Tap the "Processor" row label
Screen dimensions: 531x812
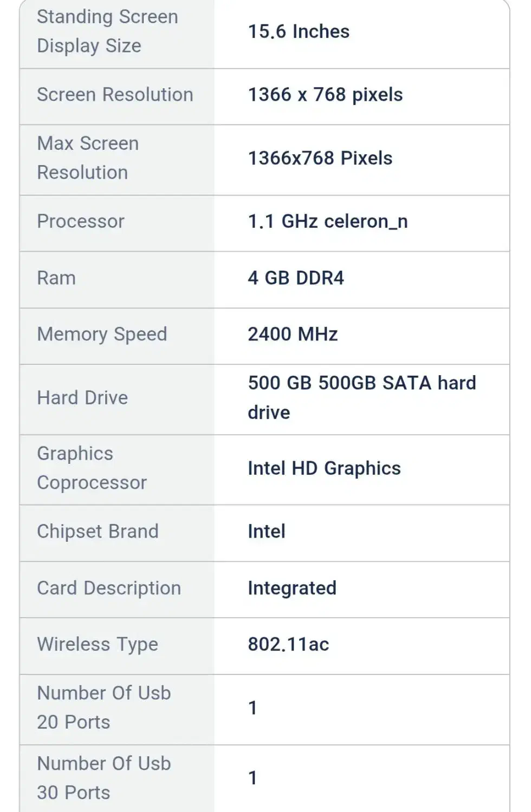81,221
